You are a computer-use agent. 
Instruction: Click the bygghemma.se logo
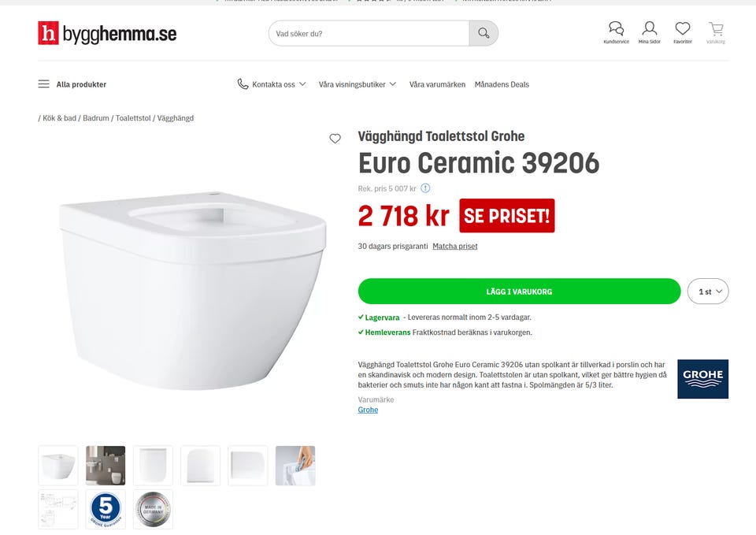point(107,34)
